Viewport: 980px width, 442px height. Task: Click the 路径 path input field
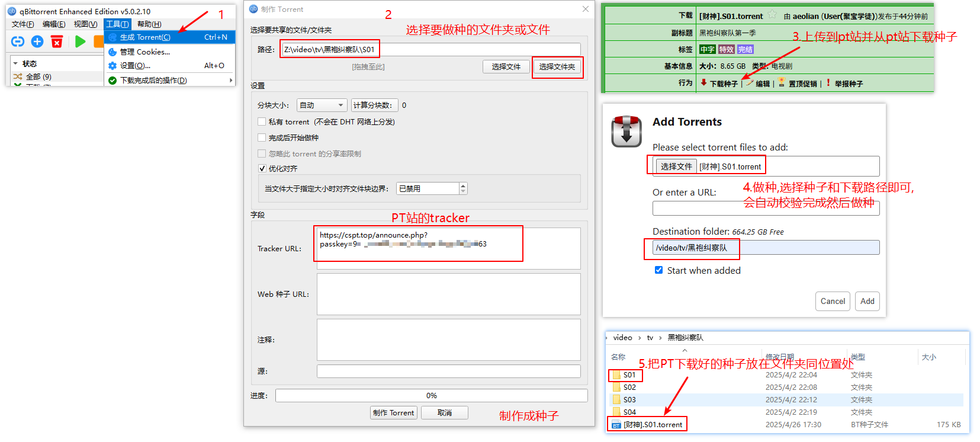[x=430, y=49]
